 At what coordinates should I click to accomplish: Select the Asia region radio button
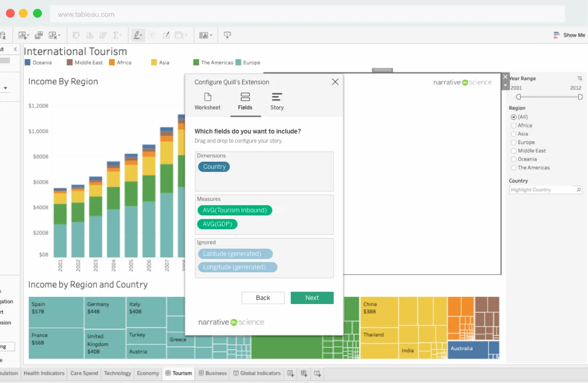pyautogui.click(x=514, y=134)
